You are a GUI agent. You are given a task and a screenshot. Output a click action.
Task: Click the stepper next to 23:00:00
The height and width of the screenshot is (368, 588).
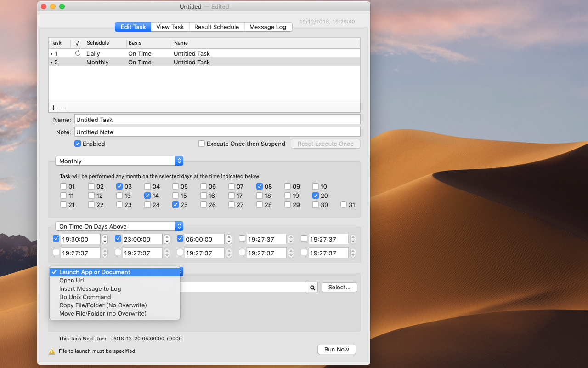[167, 239]
